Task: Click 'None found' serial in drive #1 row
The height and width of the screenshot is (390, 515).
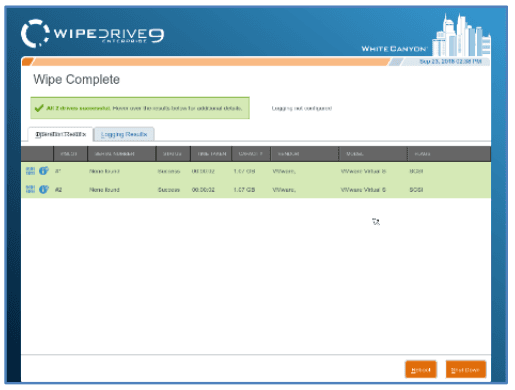Action: [104, 171]
